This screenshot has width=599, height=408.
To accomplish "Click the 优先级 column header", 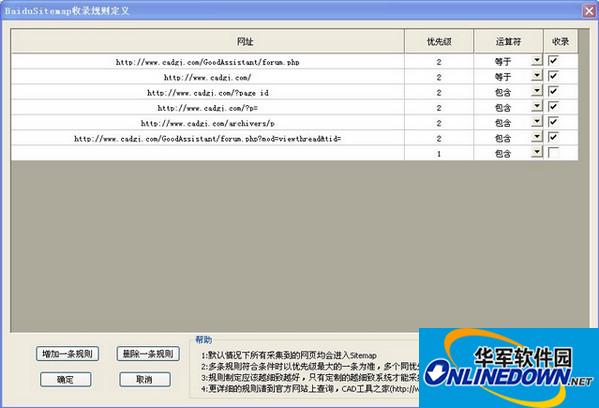I will coord(439,41).
